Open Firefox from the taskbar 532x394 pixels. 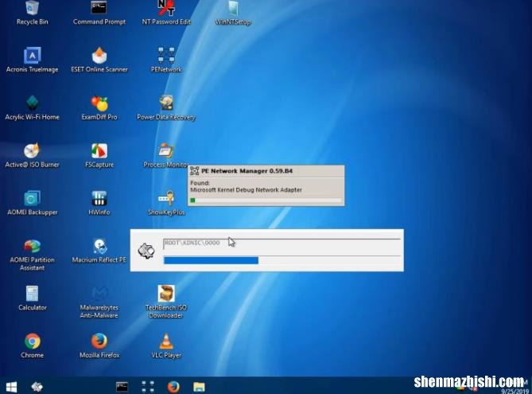[173, 387]
